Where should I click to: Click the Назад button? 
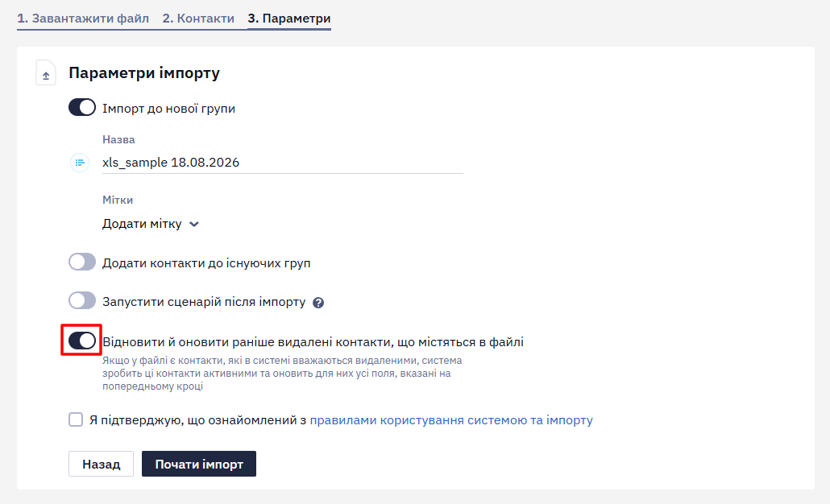coord(101,464)
